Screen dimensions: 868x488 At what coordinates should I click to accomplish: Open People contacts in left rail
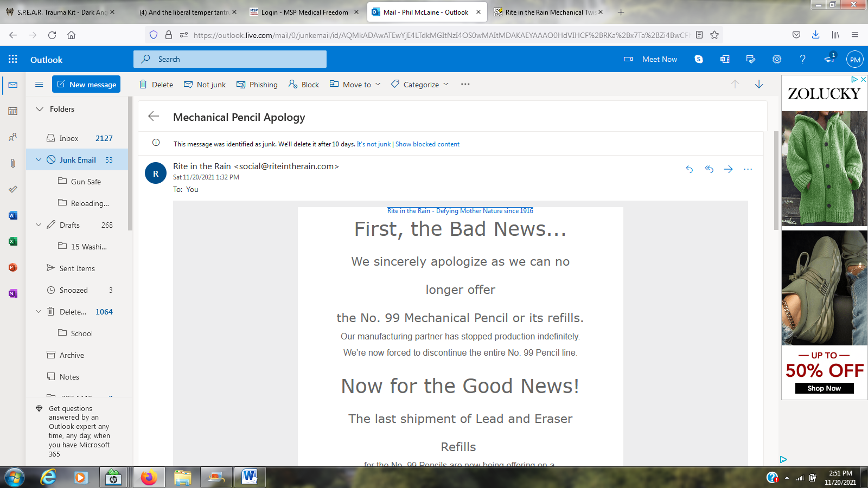(13, 137)
